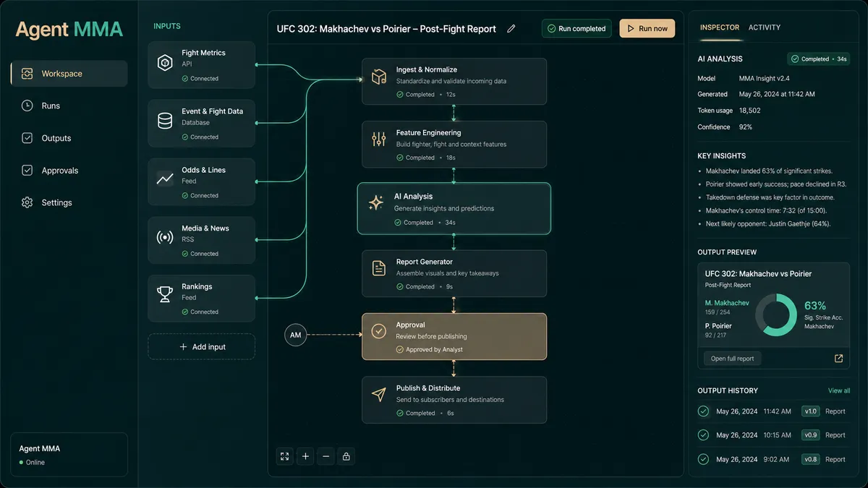This screenshot has height=488, width=868.
Task: Click the Completed 34s badge in inspector
Action: [x=820, y=59]
